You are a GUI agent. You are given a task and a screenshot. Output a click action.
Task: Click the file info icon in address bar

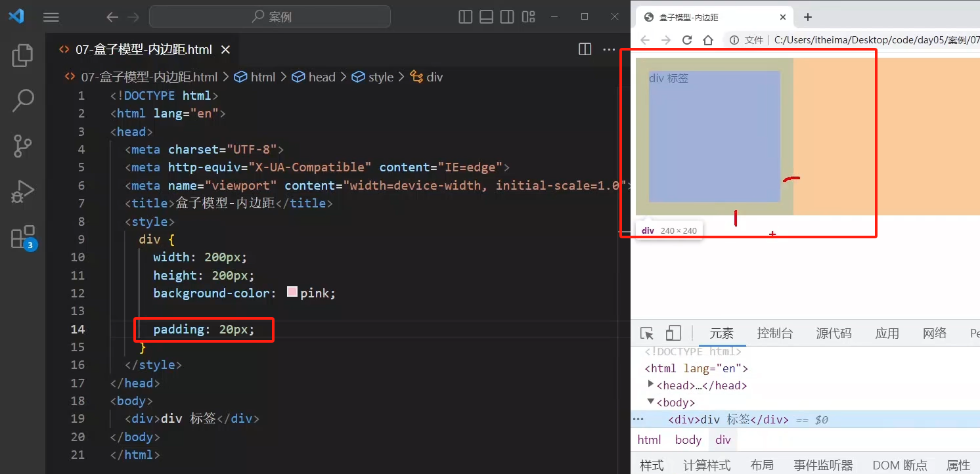click(x=734, y=40)
